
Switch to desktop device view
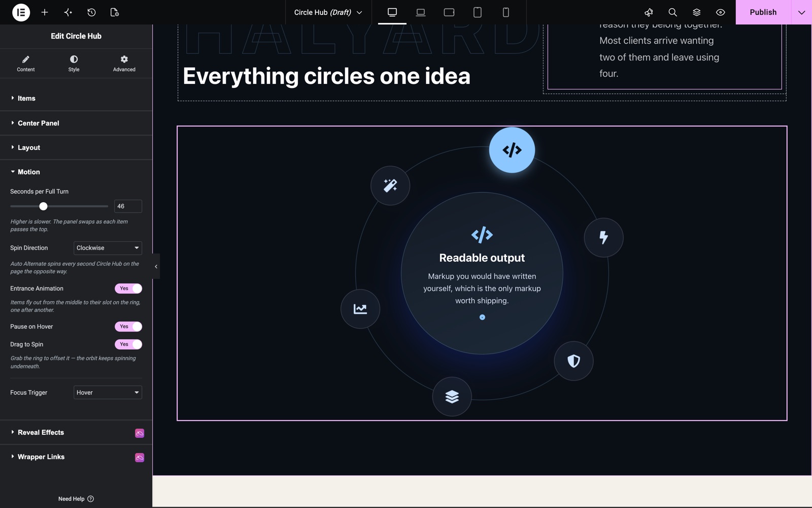point(392,12)
